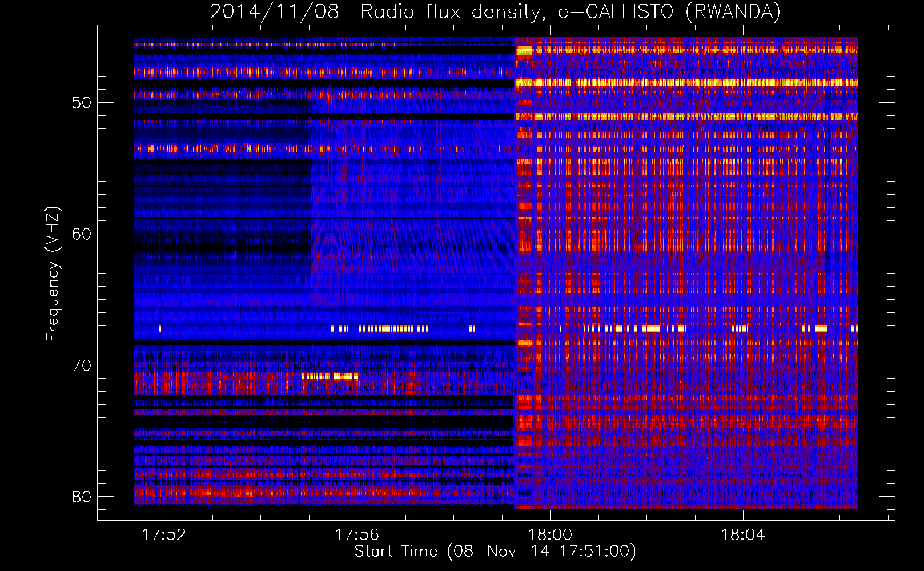Click the '60' frequency tick label
Screen dimensions: 924x571
tap(82, 234)
